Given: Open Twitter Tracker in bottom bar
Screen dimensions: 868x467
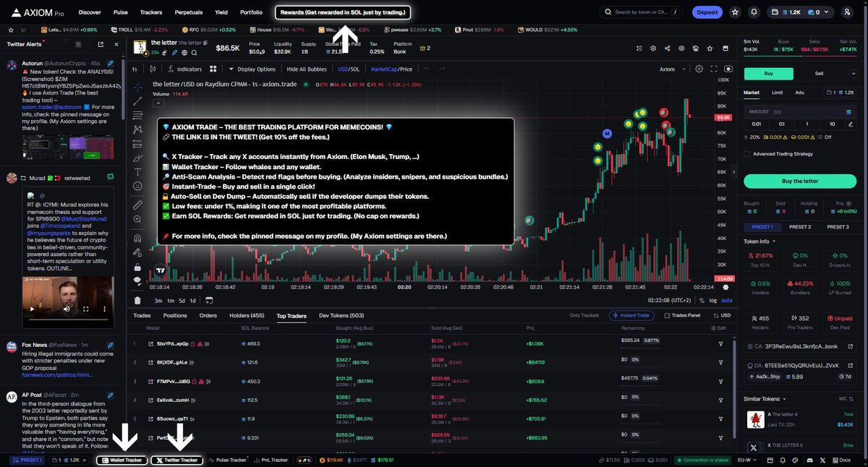Looking at the screenshot, I should coord(176,460).
